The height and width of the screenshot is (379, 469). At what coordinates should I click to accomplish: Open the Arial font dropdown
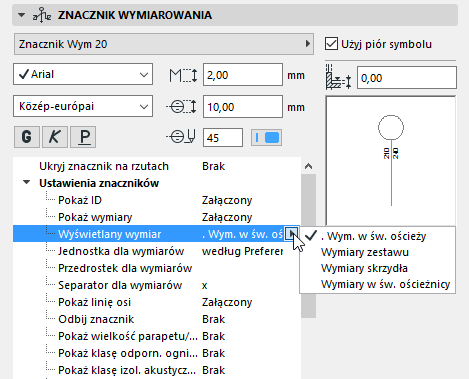[x=83, y=74]
